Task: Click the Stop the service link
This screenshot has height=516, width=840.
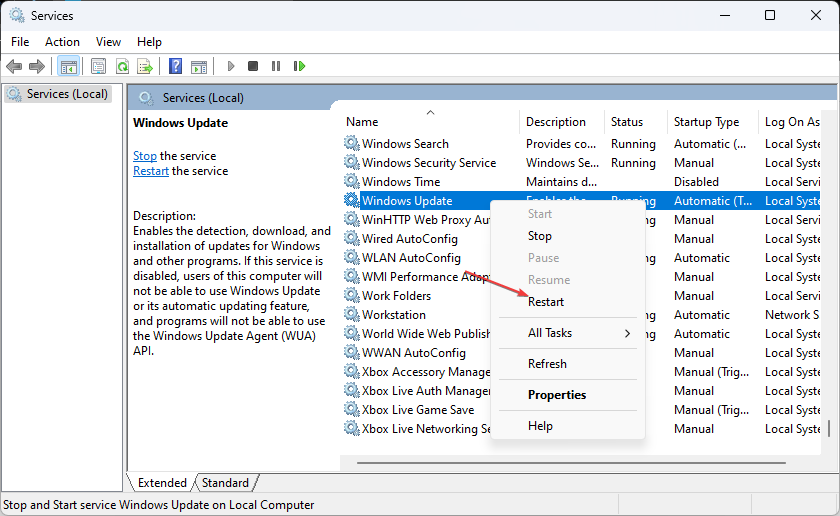Action: click(145, 156)
